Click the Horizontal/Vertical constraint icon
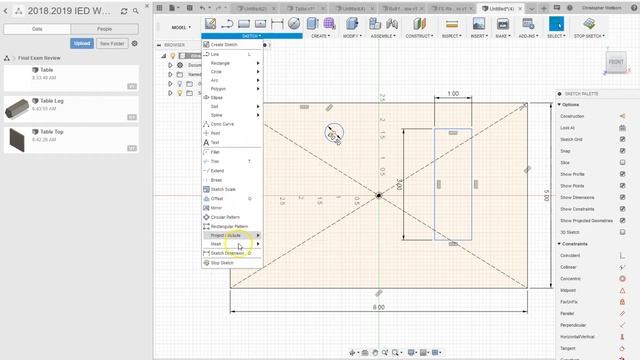This screenshot has height=360, width=640. [622, 337]
